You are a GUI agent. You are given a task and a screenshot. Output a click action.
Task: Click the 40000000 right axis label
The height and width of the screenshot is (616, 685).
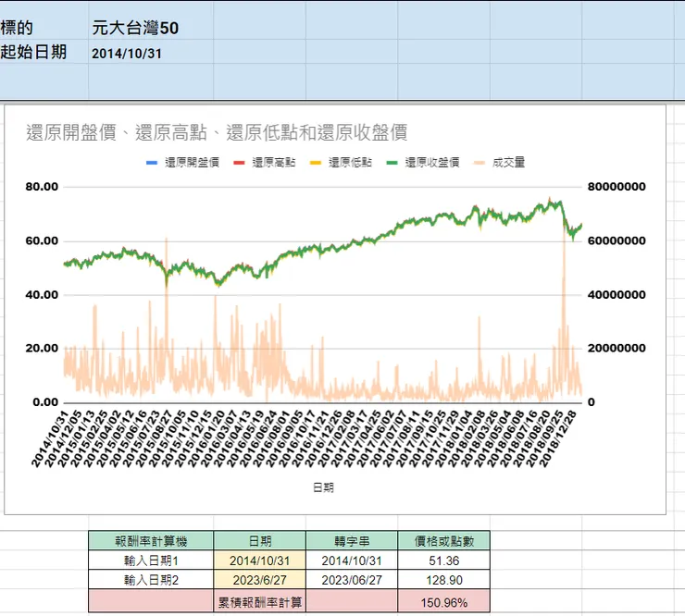tap(616, 295)
